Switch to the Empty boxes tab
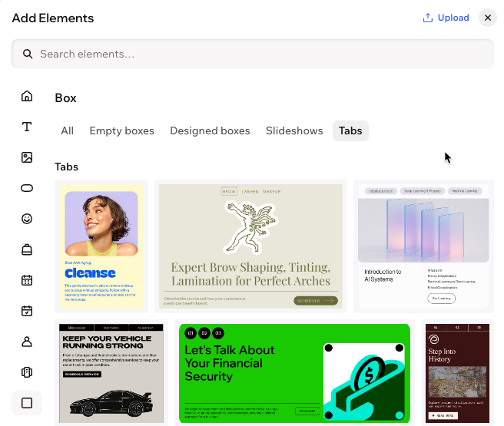This screenshot has height=426, width=504. click(x=122, y=130)
